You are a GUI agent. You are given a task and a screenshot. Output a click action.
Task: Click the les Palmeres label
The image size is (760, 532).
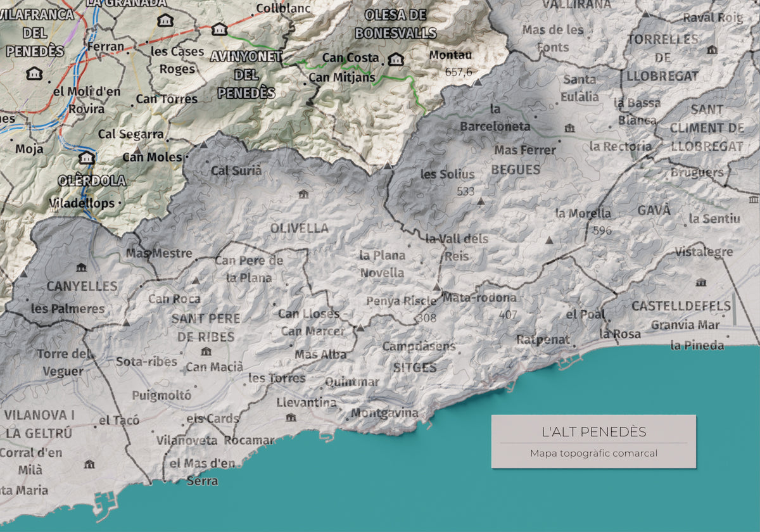click(x=68, y=309)
